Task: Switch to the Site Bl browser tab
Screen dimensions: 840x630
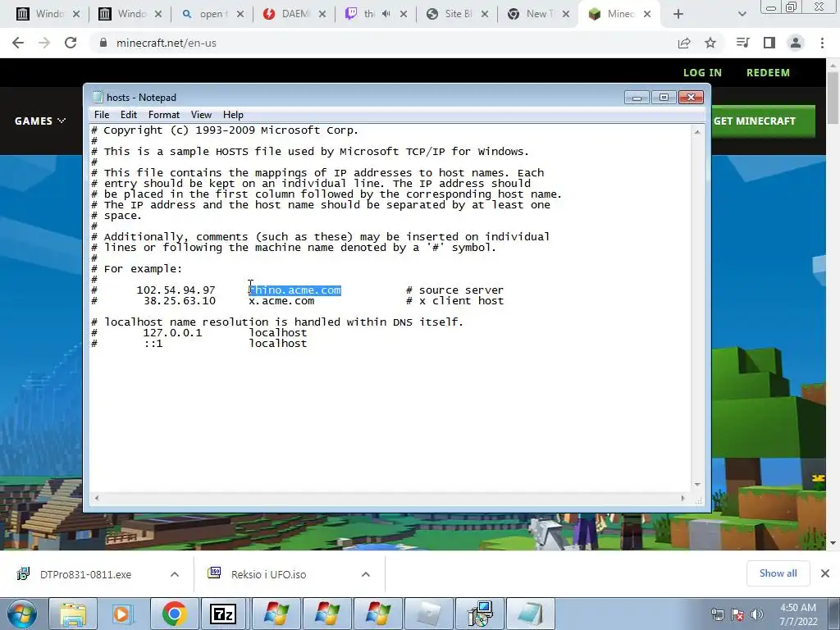Action: pyautogui.click(x=458, y=14)
